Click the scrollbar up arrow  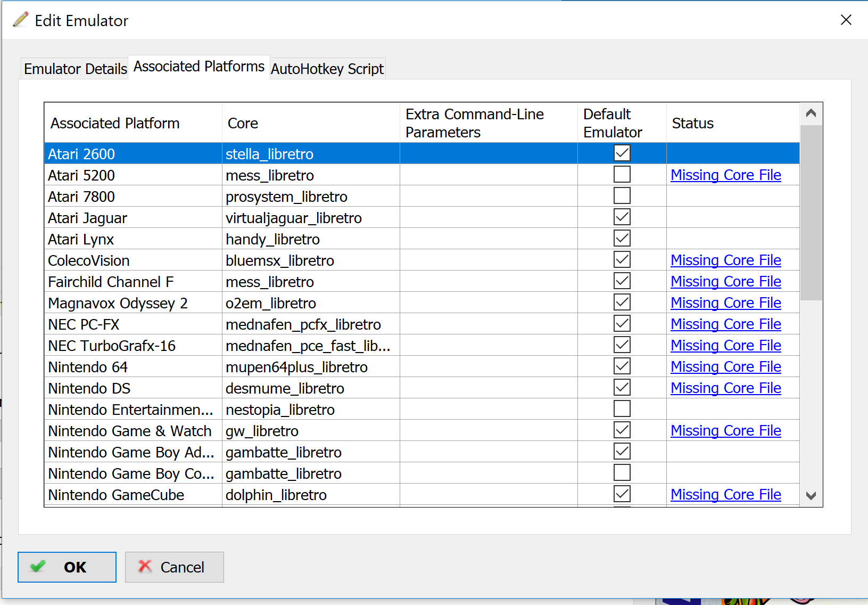point(811,113)
